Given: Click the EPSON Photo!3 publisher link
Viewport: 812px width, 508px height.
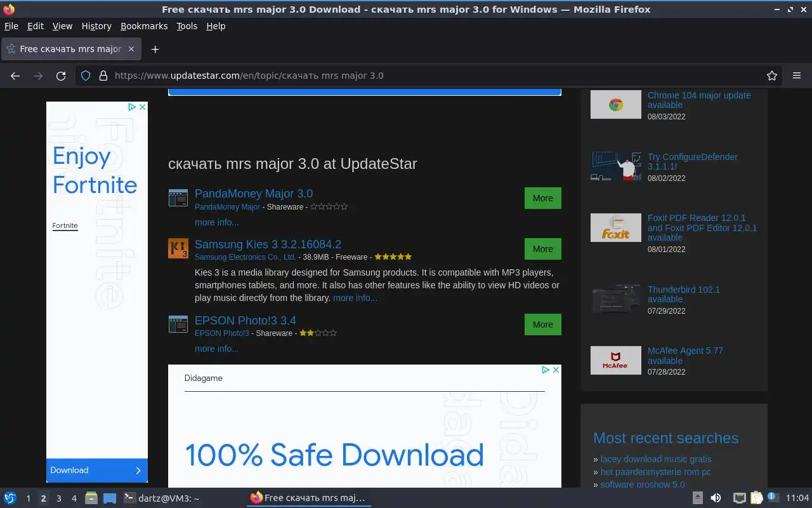Looking at the screenshot, I should click(222, 333).
